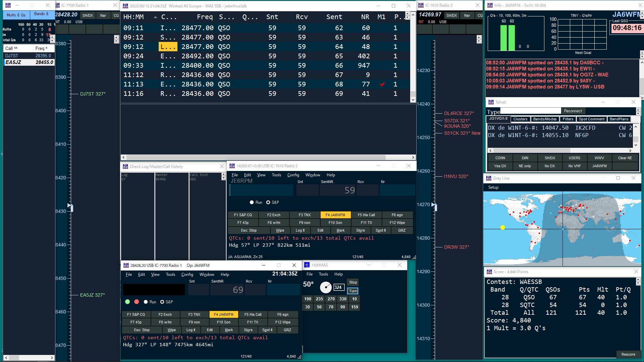The height and width of the screenshot is (362, 644).
Task: Click the Radio 1 entry window title icon
Action: point(126,265)
